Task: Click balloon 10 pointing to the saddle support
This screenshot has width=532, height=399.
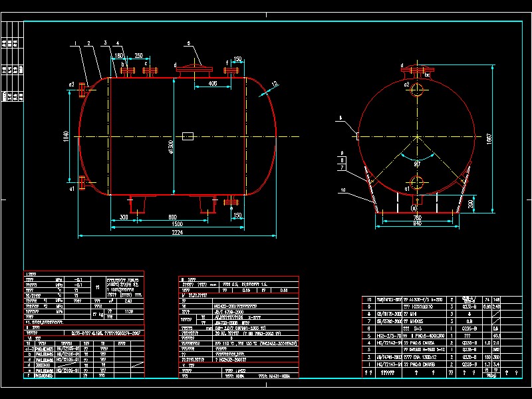Action: (x=342, y=189)
